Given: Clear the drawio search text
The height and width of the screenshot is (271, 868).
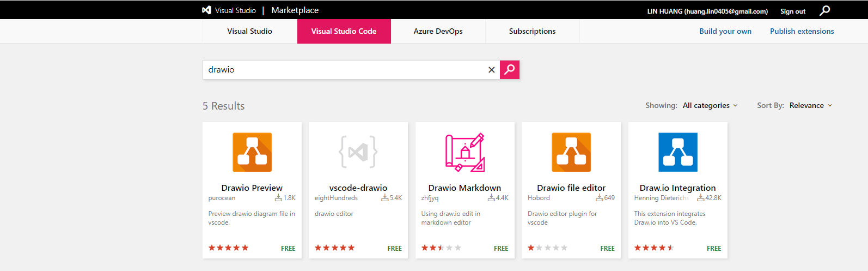Looking at the screenshot, I should [491, 70].
